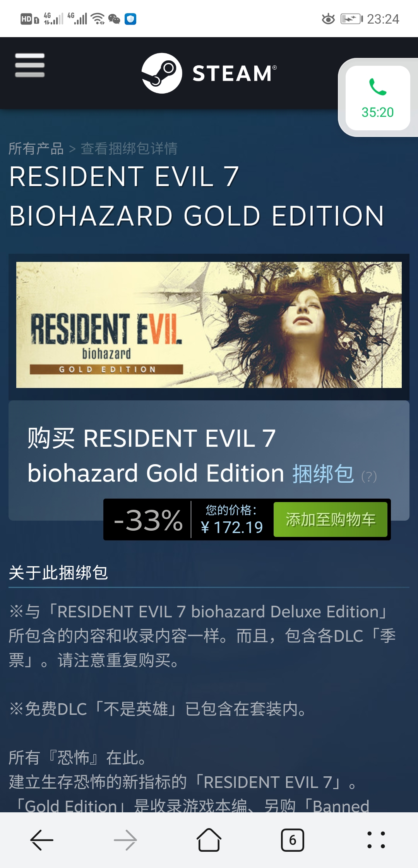The image size is (418, 868).
Task: Tap the Steam logo in the header
Action: [209, 73]
